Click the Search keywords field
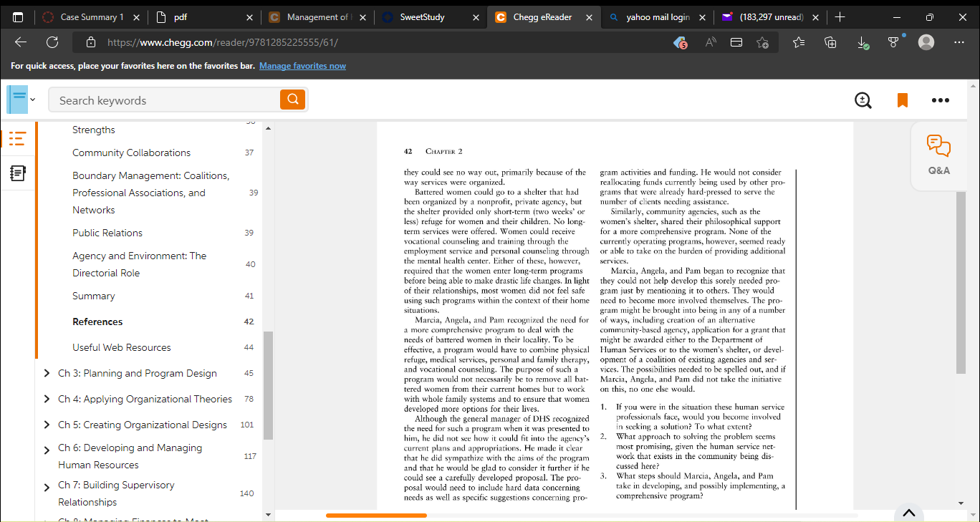The image size is (980, 522). click(164, 100)
